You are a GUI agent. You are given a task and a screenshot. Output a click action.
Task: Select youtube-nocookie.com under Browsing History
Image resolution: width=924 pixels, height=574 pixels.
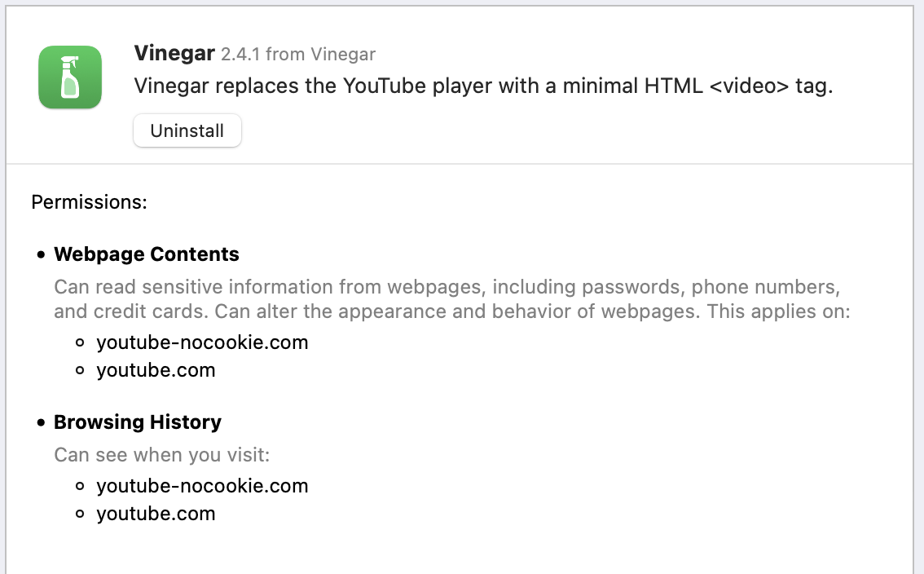click(x=202, y=486)
